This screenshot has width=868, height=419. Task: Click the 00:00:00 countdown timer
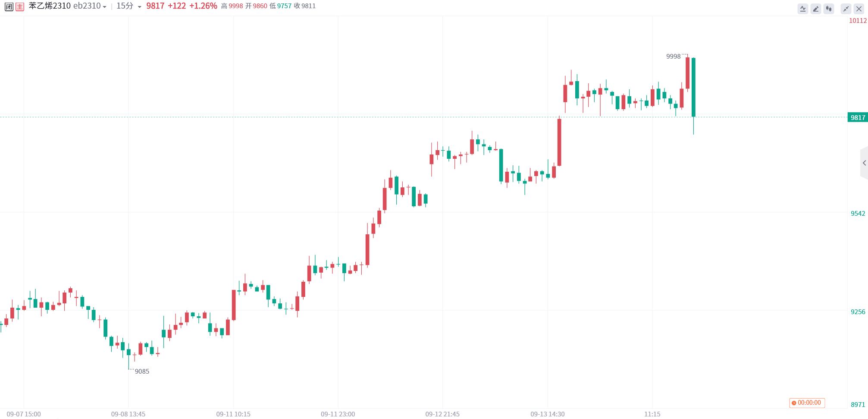(x=809, y=403)
